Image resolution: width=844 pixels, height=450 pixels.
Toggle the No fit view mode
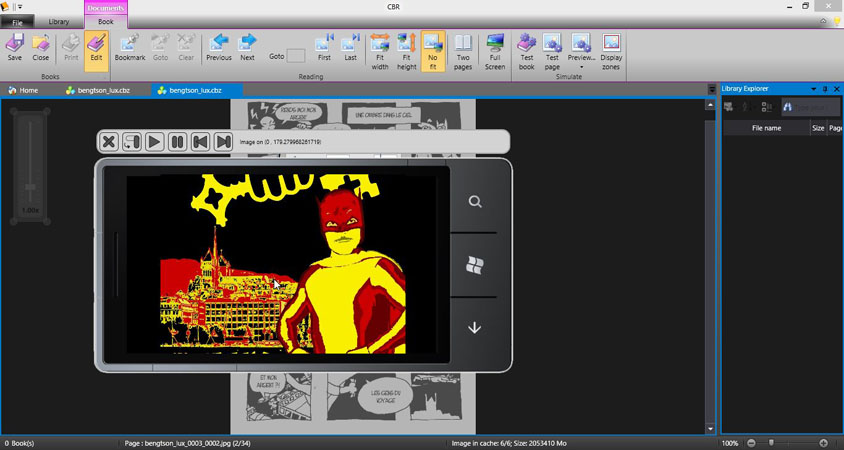433,52
